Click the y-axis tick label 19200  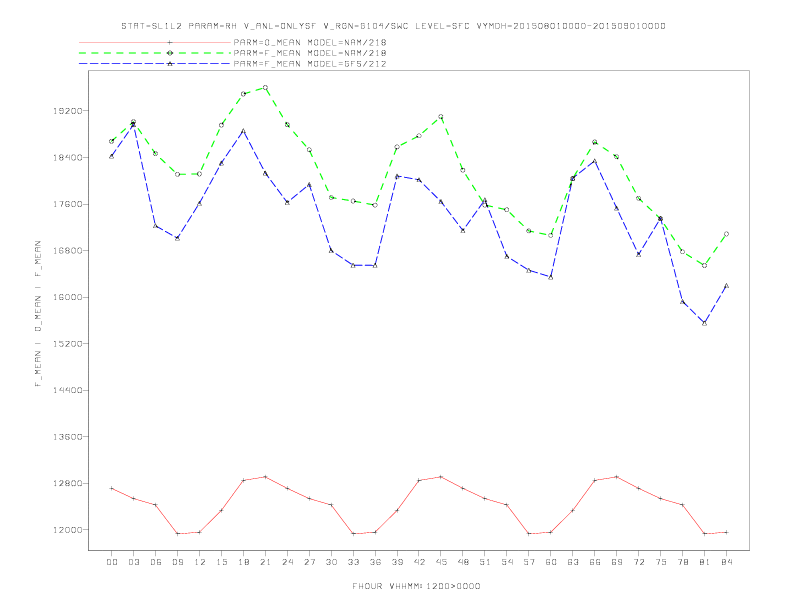(68, 111)
